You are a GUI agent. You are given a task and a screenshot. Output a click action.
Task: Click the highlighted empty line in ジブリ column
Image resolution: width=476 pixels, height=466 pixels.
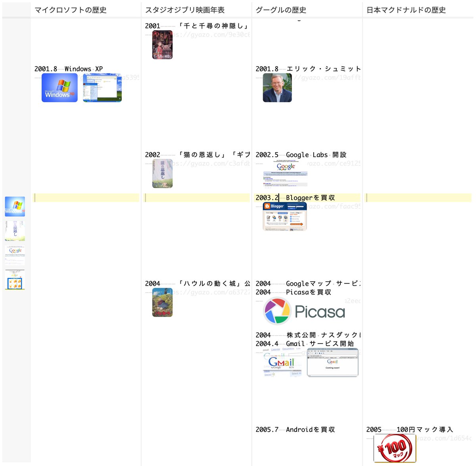[197, 197]
